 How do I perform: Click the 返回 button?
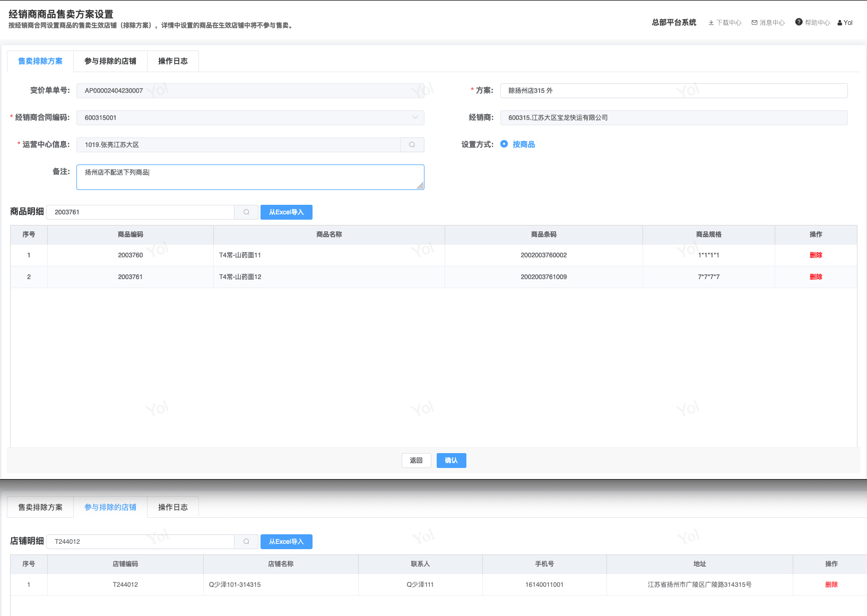416,461
